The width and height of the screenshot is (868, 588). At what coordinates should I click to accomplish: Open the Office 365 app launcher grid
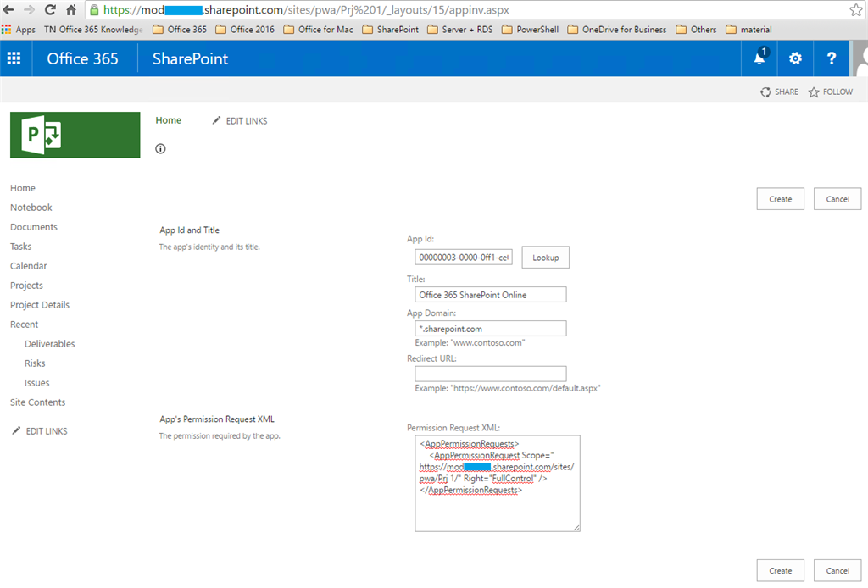click(14, 58)
